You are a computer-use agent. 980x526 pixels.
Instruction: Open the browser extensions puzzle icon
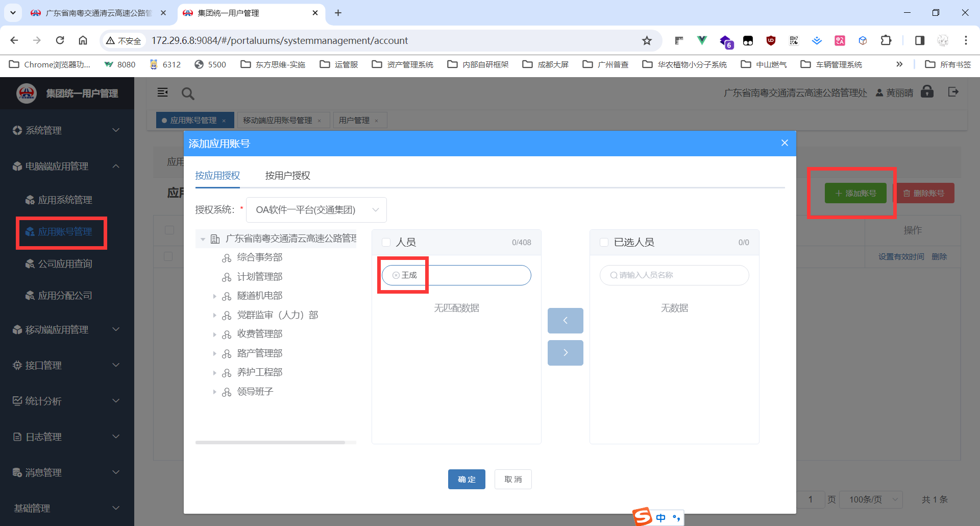[x=886, y=40]
